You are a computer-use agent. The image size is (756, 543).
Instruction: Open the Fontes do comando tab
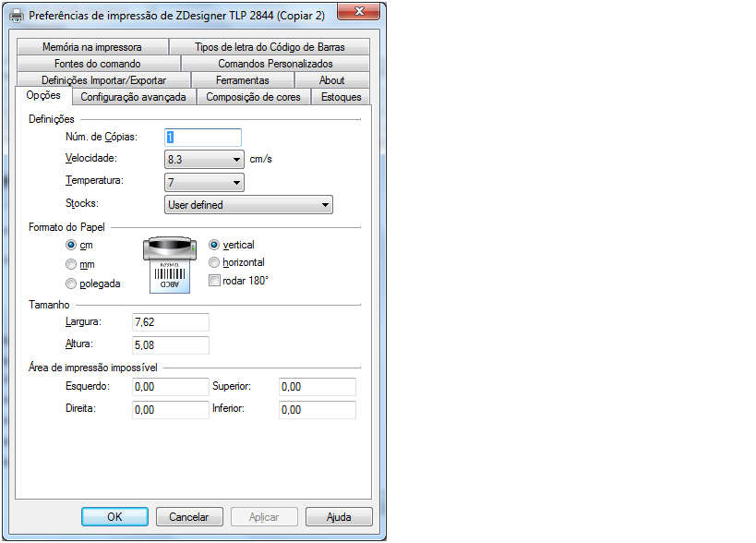point(98,63)
